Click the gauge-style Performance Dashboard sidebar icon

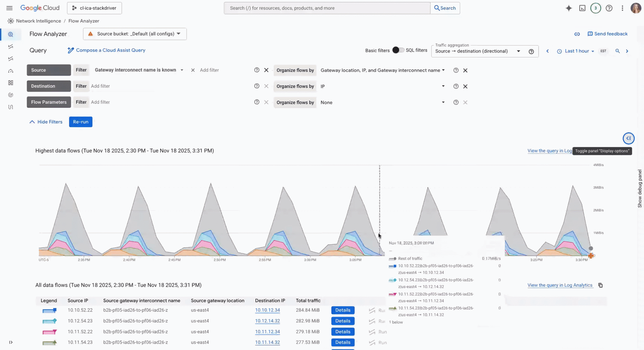pyautogui.click(x=11, y=71)
